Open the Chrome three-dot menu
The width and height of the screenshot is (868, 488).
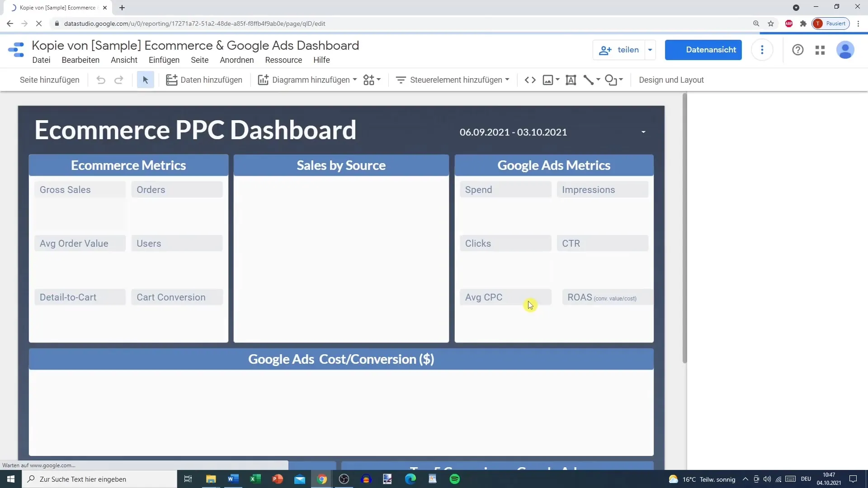(x=858, y=23)
